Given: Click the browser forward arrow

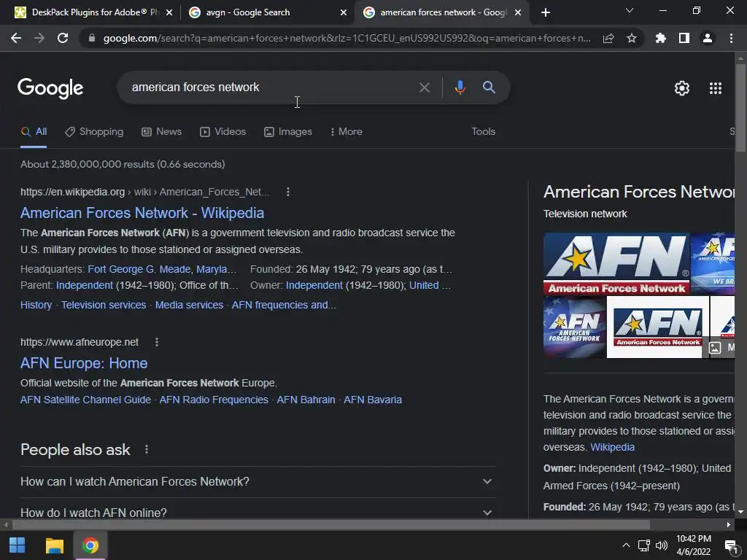Looking at the screenshot, I should click(39, 38).
